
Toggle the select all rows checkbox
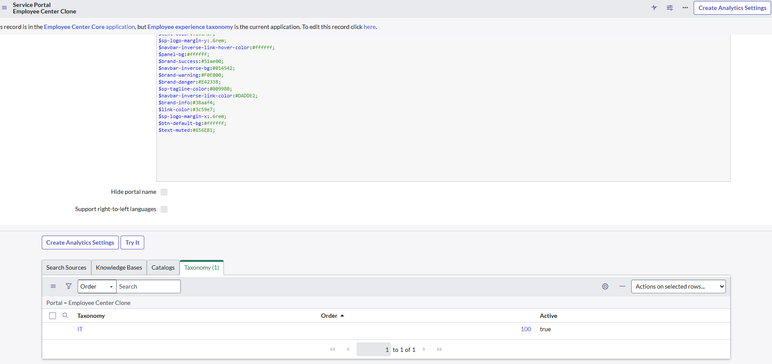tap(53, 316)
